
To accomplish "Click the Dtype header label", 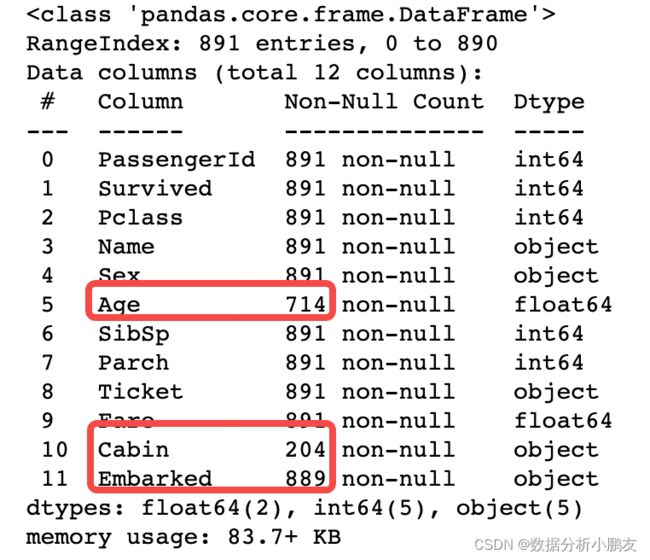I will tap(549, 102).
